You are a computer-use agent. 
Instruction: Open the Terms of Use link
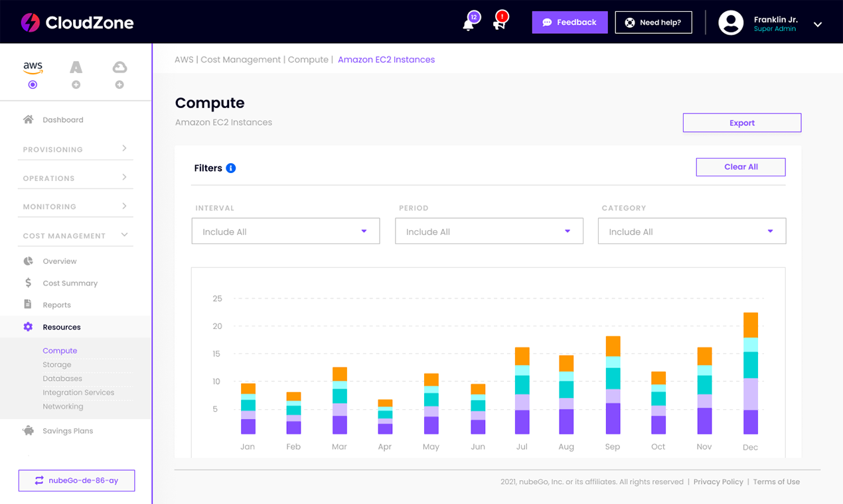click(x=776, y=482)
